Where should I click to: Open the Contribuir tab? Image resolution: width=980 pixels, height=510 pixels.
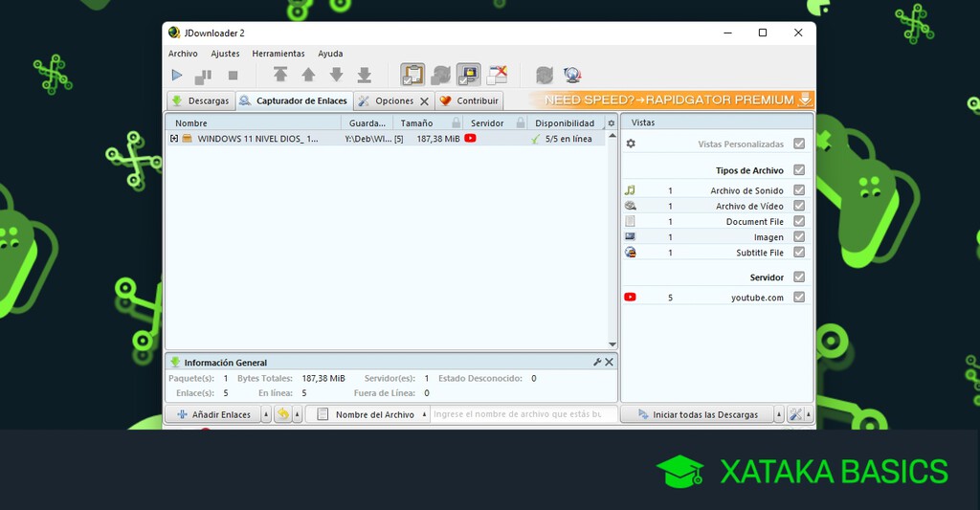coord(469,100)
